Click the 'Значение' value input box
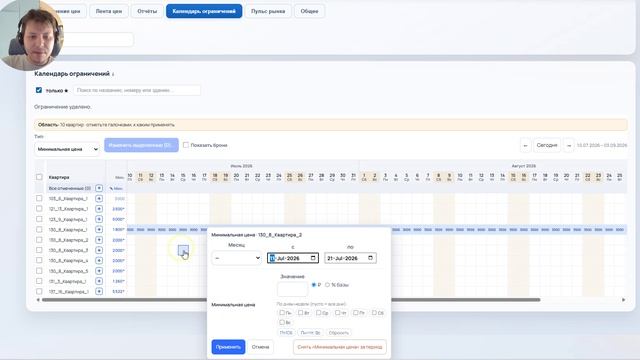The width and height of the screenshot is (640, 360). [x=292, y=289]
